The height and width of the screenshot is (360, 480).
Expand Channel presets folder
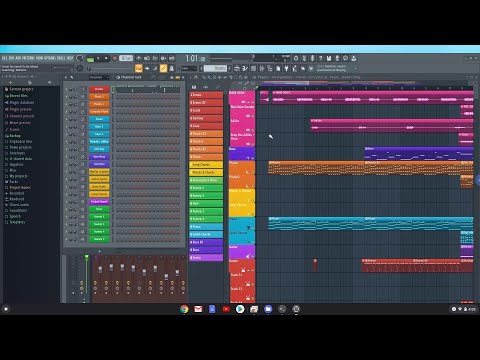[x=19, y=116]
